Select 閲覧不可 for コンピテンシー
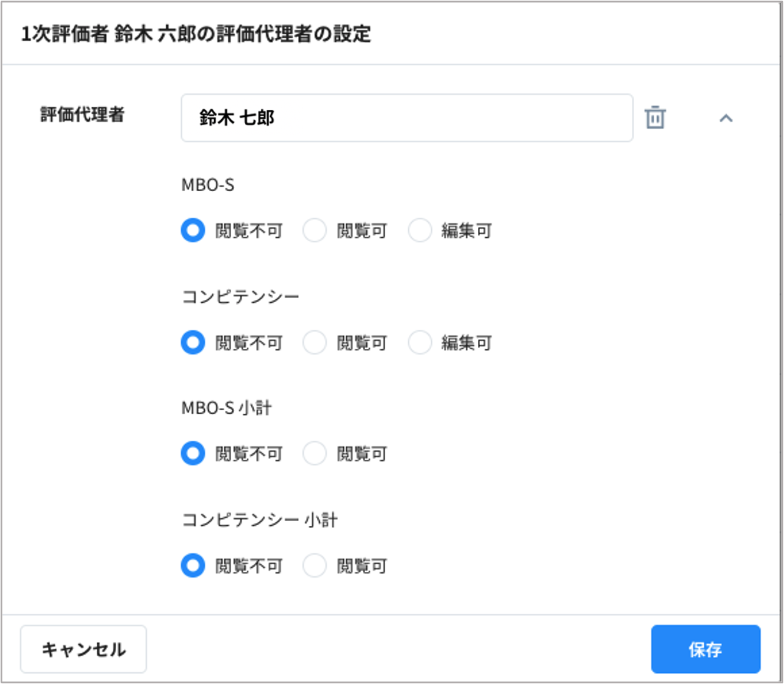Viewport: 784px width, 684px height. point(193,342)
